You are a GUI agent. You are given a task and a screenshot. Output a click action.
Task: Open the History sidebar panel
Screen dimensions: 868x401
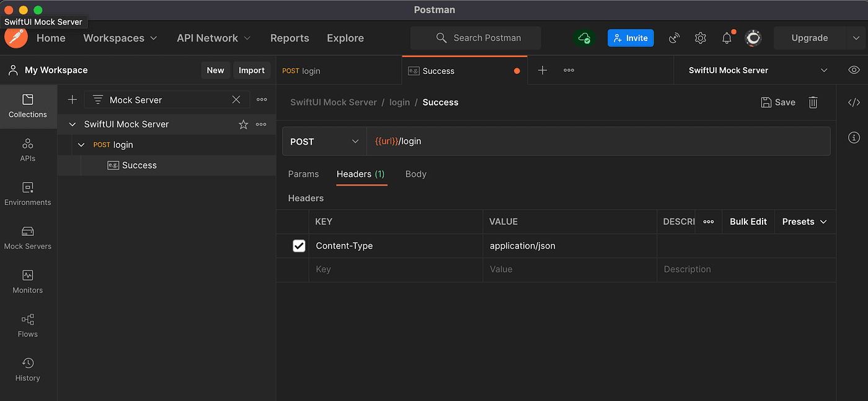[28, 371]
